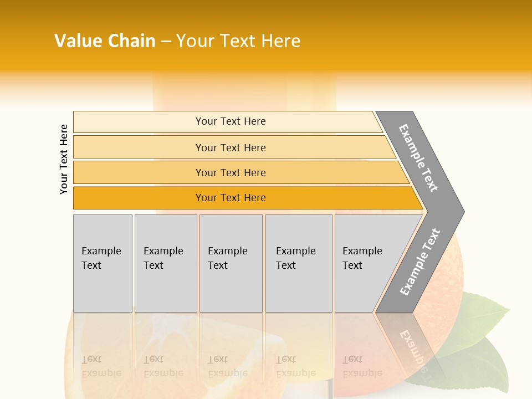532x399 pixels.
Task: Click the upper 'Example Text' on the arrow
Action: [x=418, y=158]
